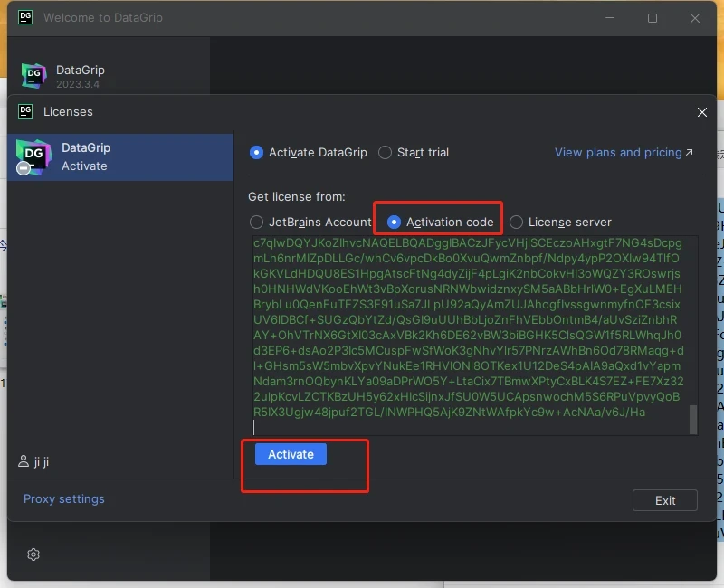Click inside the activation code text area
724x588 pixels.
[x=466, y=335]
